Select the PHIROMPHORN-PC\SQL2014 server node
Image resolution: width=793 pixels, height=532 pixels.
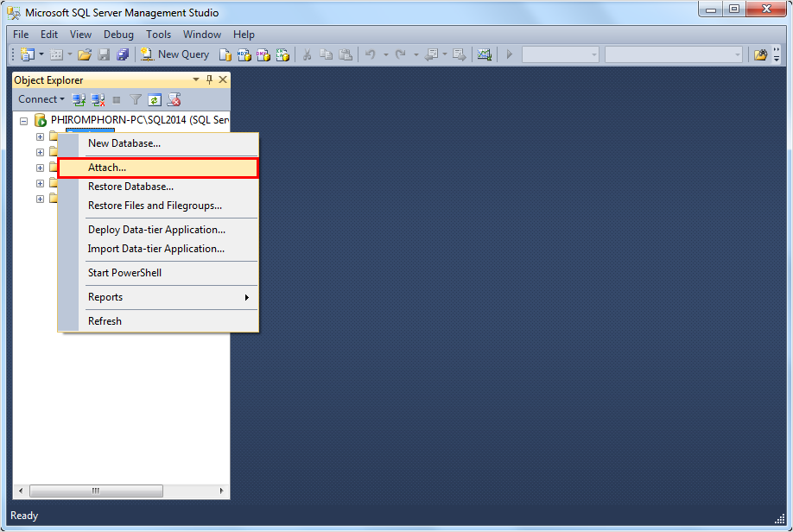[x=140, y=120]
